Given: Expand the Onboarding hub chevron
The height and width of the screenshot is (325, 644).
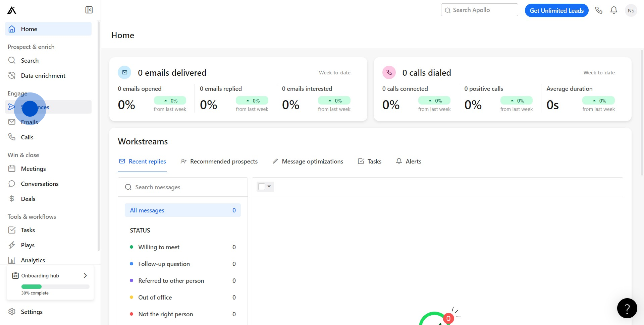Looking at the screenshot, I should tap(85, 275).
